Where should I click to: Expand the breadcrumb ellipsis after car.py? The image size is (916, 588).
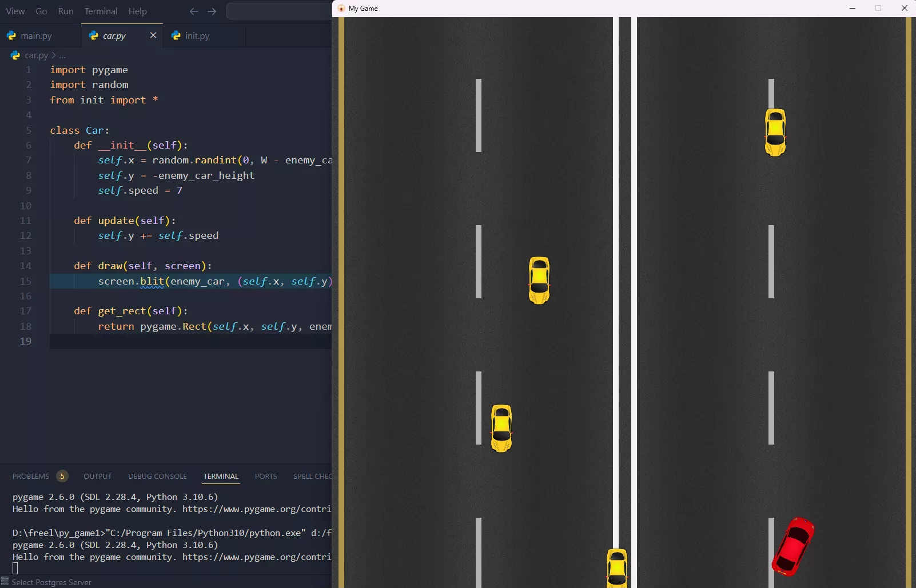62,55
